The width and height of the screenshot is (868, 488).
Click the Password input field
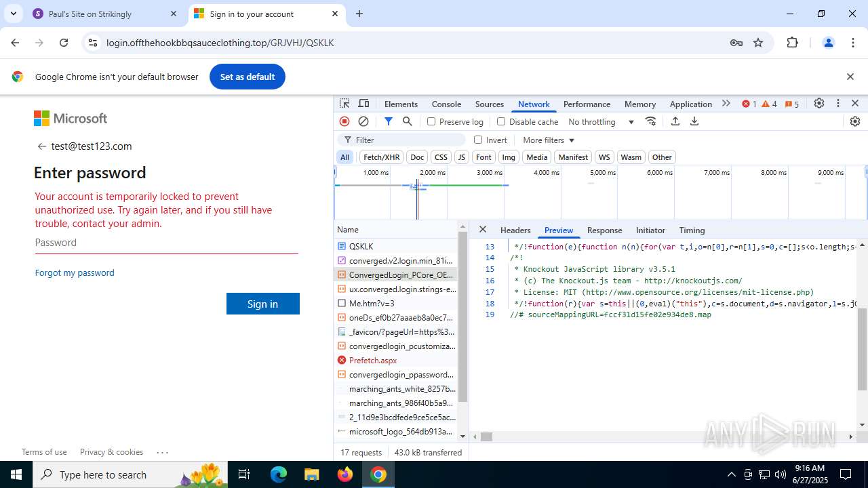click(x=167, y=243)
